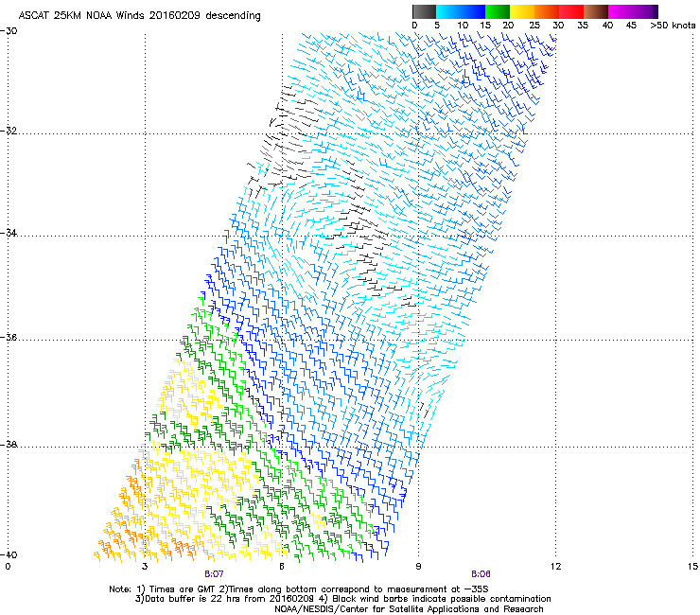Click the "45" legend label
Screen dimensions: 700x615
[x=631, y=26]
